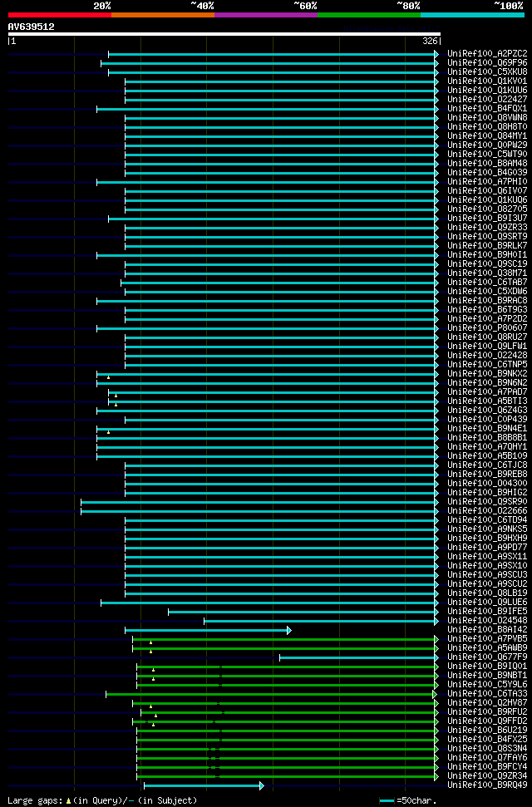532x807 pixels.
Task: Select the UniRef100_Q9ZR33 label
Action: coord(487,228)
